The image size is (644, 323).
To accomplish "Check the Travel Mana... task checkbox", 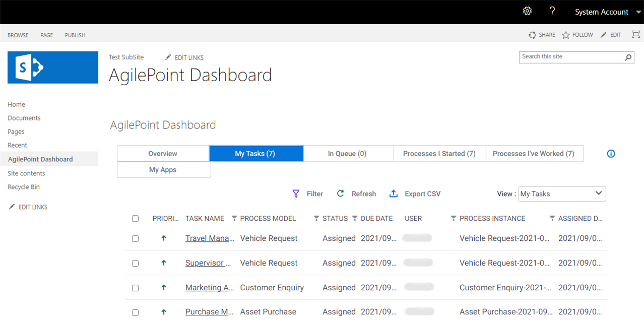I will pos(135,238).
